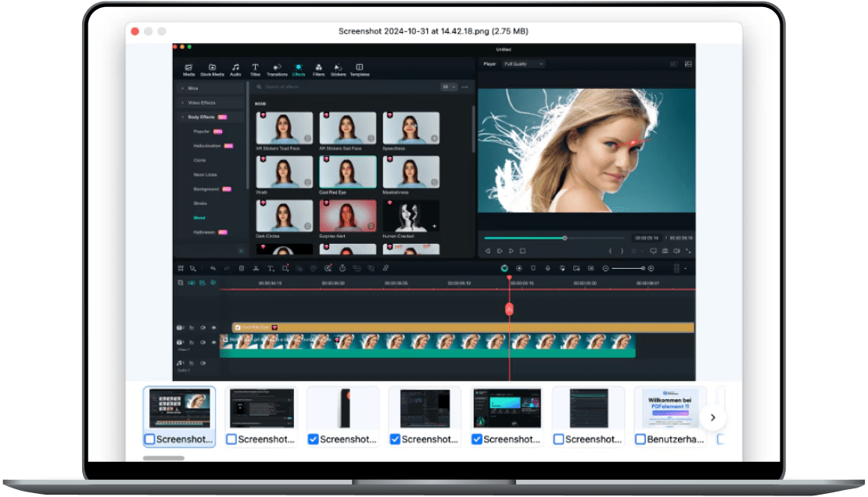868x497 pixels.
Task: Uncheck the third Screenshot thumbnail checkbox
Action: [314, 439]
